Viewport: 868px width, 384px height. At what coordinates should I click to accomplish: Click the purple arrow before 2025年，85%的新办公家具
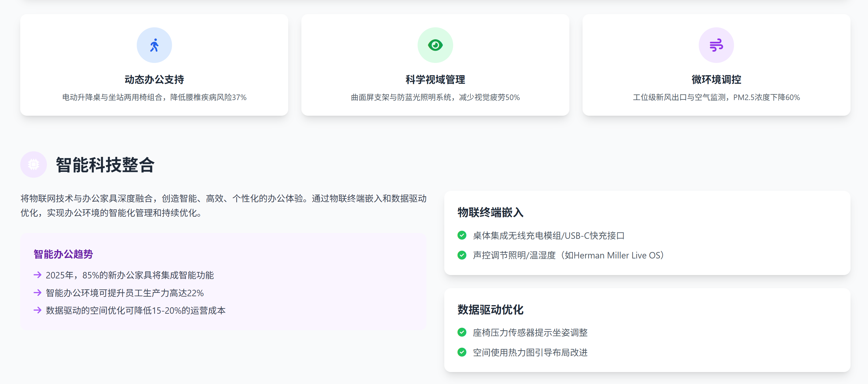37,275
